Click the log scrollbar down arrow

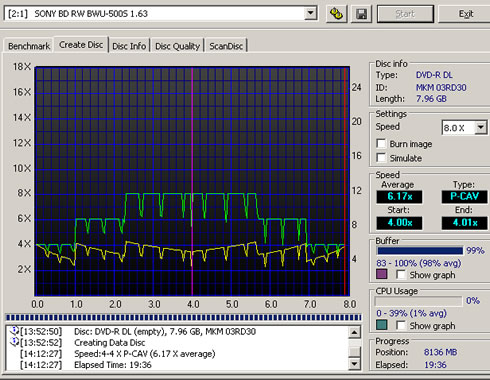pos(354,364)
